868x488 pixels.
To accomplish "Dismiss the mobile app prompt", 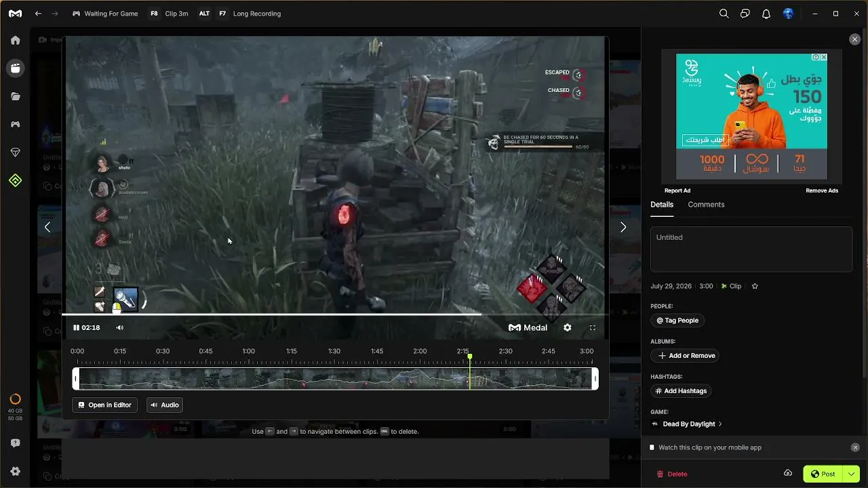I will (855, 447).
